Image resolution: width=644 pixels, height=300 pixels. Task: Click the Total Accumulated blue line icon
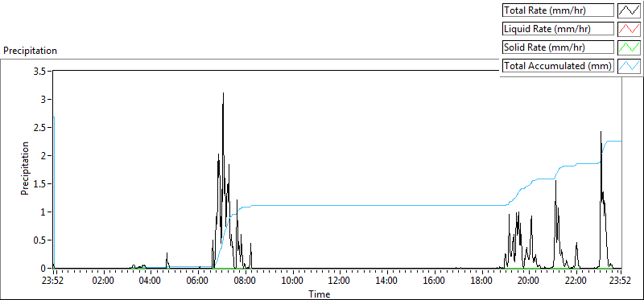[x=629, y=65]
